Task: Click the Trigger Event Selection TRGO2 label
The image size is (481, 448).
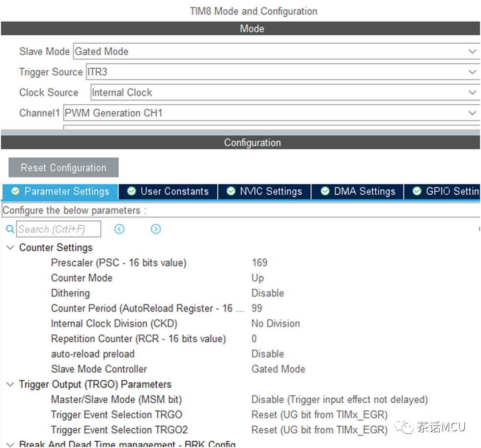Action: pyautogui.click(x=119, y=430)
